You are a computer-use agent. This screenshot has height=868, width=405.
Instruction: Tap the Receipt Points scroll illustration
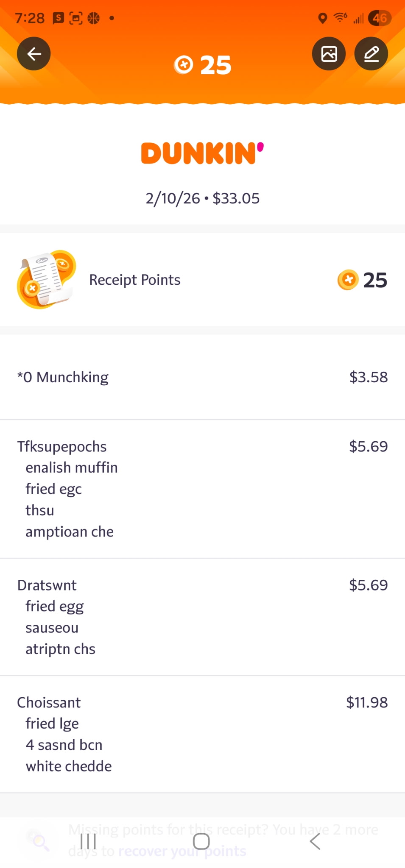coord(46,279)
